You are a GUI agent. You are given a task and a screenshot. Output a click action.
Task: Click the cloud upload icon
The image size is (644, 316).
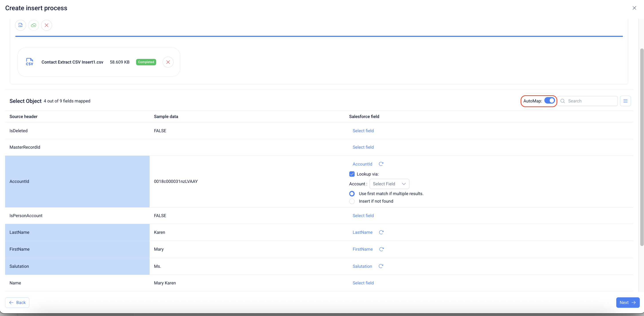pos(34,25)
